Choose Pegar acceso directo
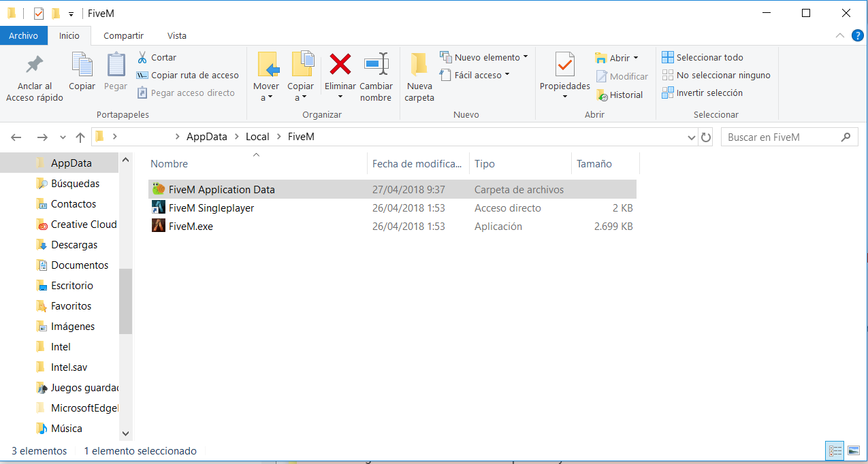Viewport: 868px width, 464px height. (x=186, y=93)
